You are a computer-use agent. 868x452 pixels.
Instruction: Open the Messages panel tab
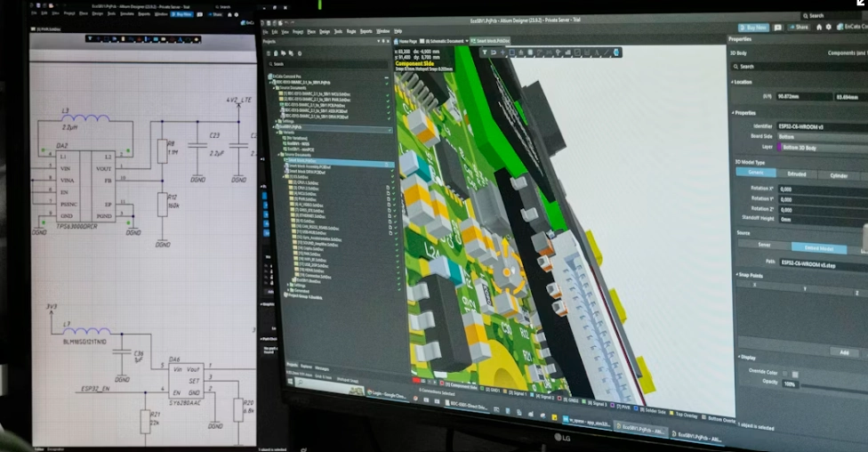322,368
